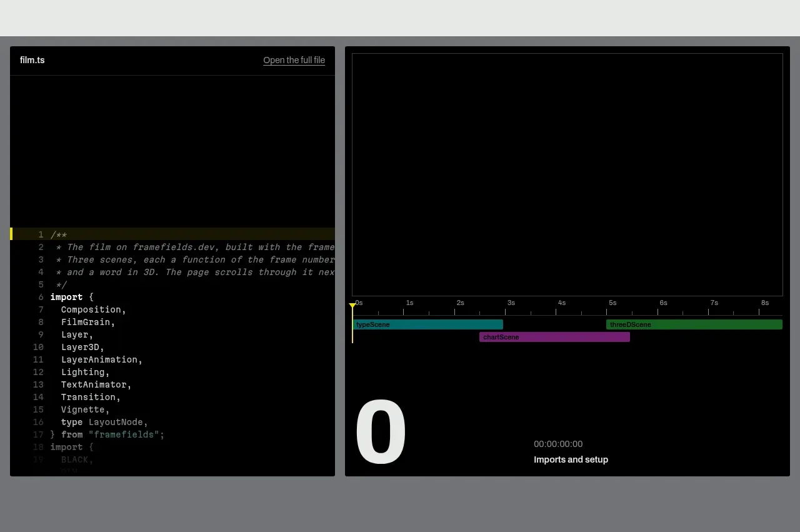Jump to the 2s mark on the ruler
This screenshot has width=800, height=532.
[x=460, y=303]
